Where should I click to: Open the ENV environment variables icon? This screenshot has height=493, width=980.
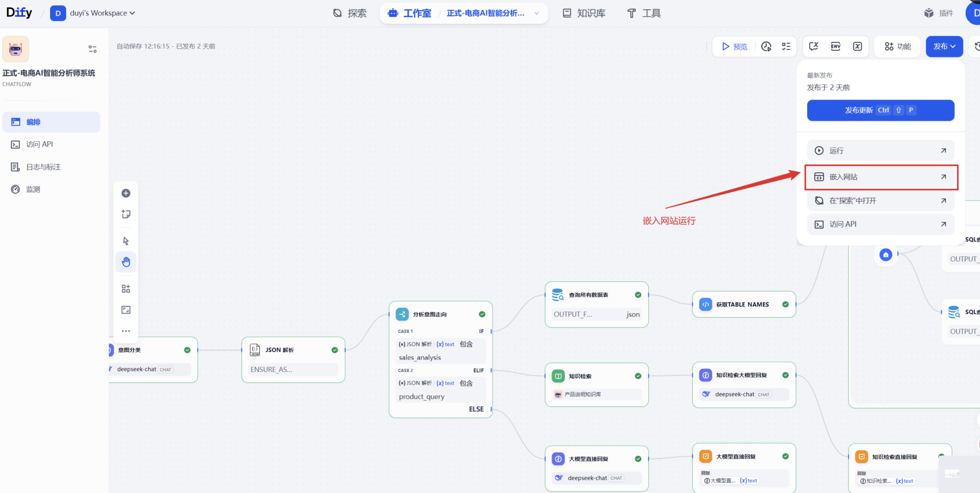coord(836,46)
